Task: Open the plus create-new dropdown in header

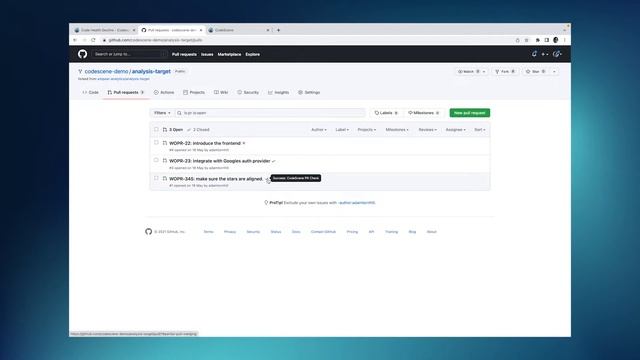Action: 545,54
